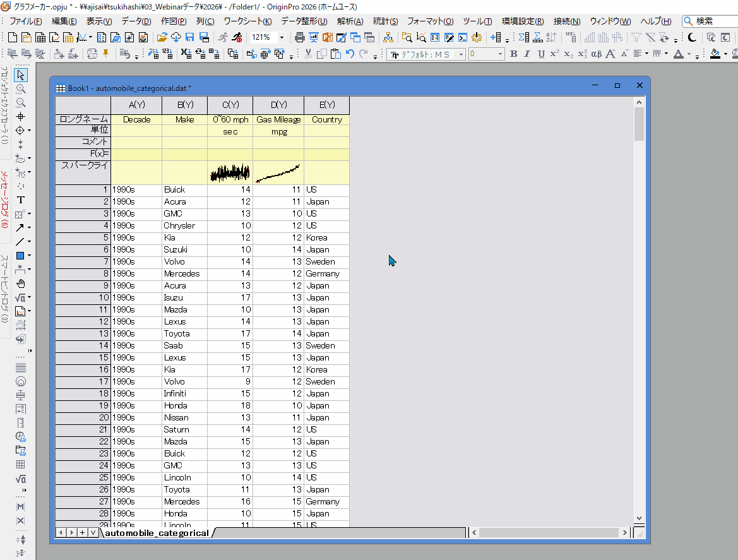
Task: Open the font color A swatch
Action: (678, 54)
